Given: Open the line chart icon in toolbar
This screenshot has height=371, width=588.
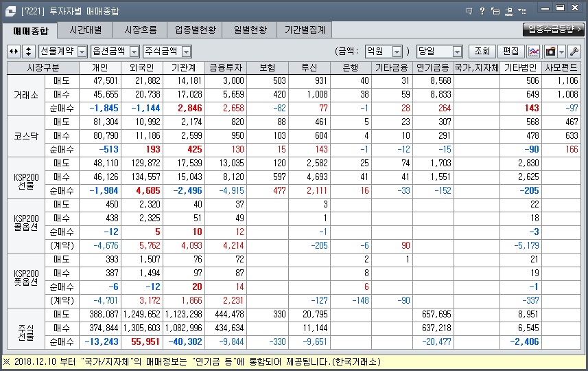Looking at the screenshot, I should [533, 52].
